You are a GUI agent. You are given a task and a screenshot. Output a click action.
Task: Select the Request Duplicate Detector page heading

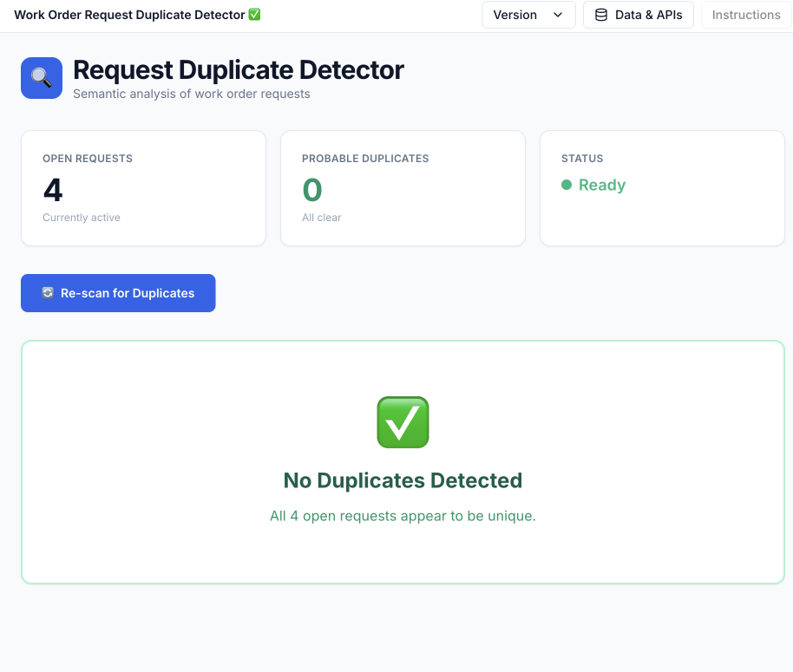point(239,70)
